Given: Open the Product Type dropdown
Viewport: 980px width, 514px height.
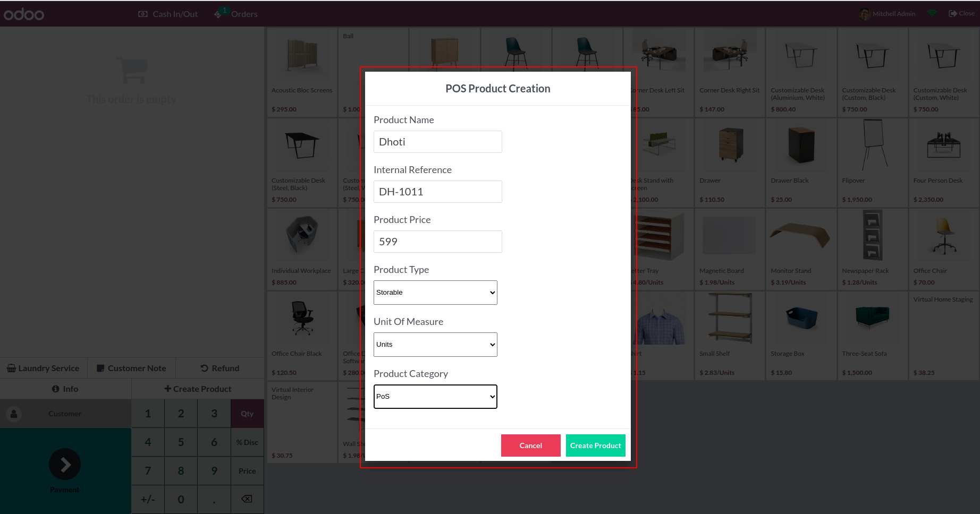Looking at the screenshot, I should 435,293.
